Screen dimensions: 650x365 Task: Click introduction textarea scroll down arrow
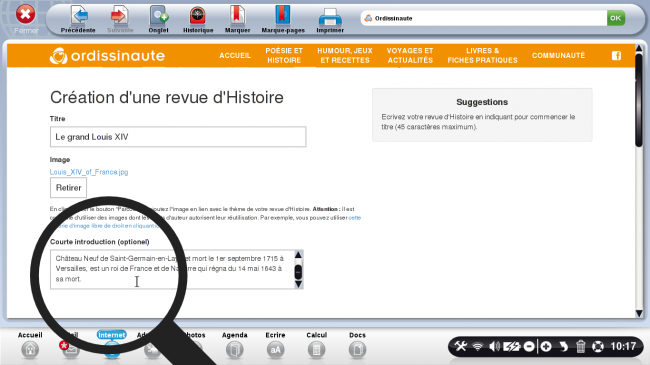point(298,284)
